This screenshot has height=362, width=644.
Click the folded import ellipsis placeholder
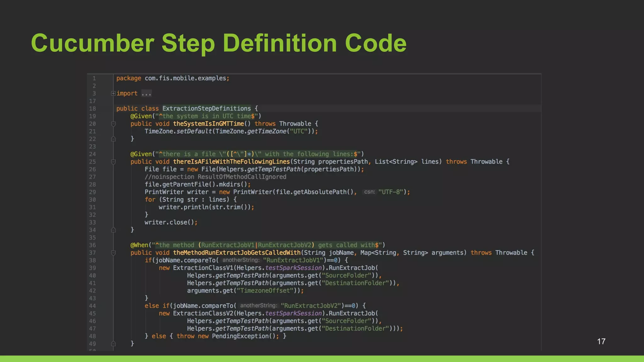click(x=146, y=93)
